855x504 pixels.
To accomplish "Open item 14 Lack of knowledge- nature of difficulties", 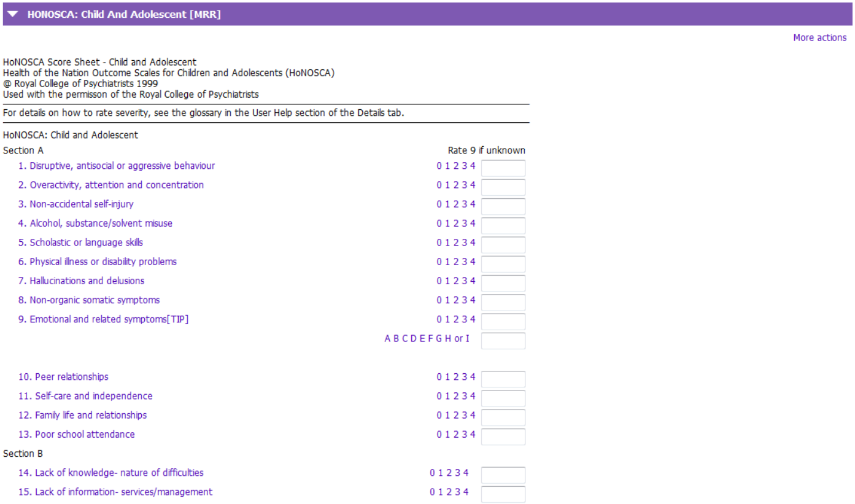I will pos(110,473).
